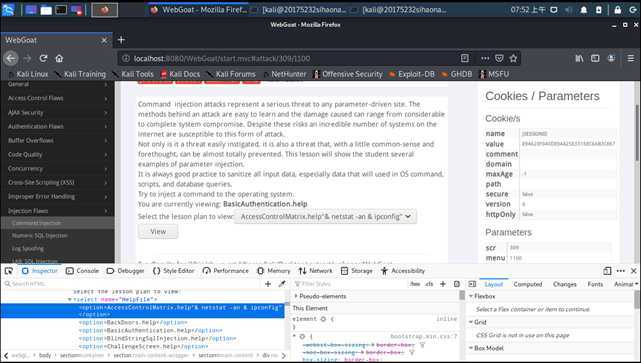Collapse the Grid layout section
This screenshot has height=363, width=641.
click(x=471, y=322)
